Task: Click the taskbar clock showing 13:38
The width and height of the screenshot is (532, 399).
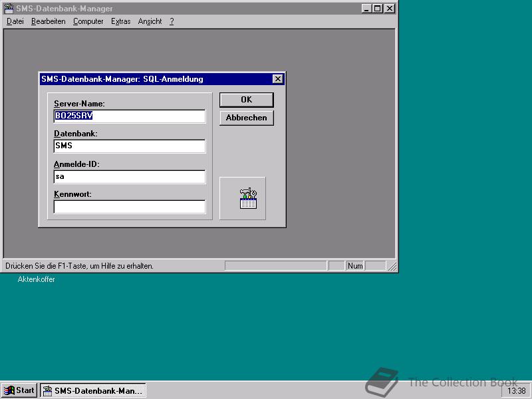Action: pos(517,391)
